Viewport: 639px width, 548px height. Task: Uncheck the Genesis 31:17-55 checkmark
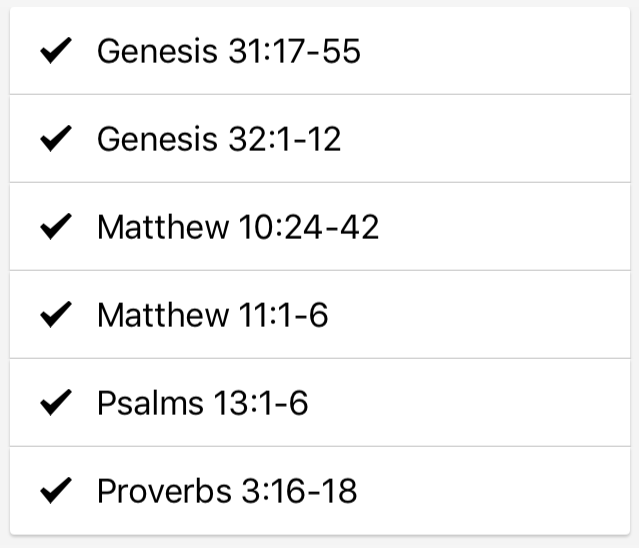pyautogui.click(x=56, y=51)
